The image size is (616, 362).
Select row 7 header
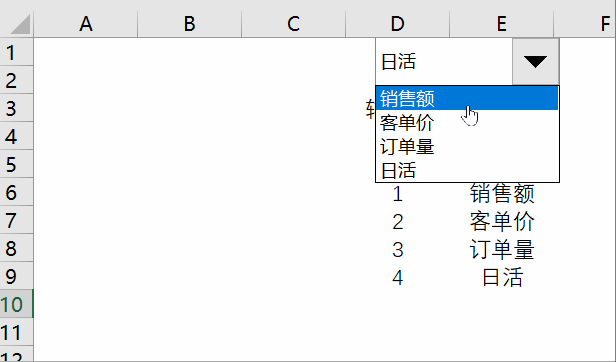(x=16, y=220)
